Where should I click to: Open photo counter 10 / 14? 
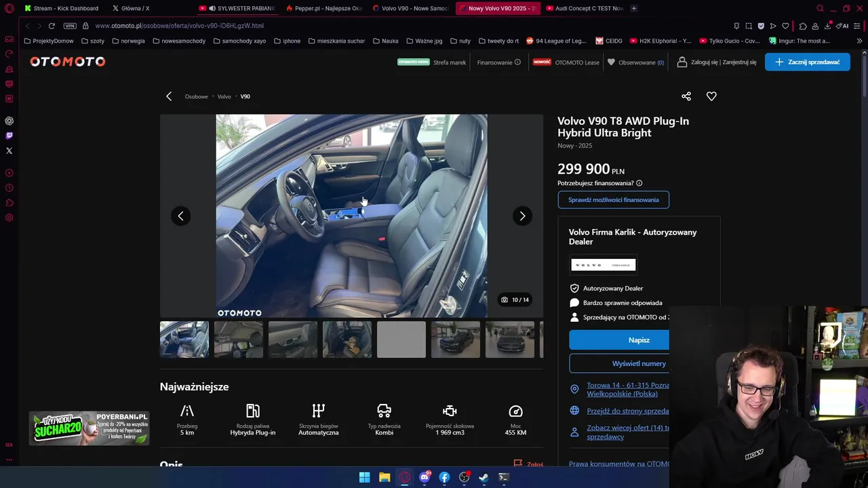point(515,300)
